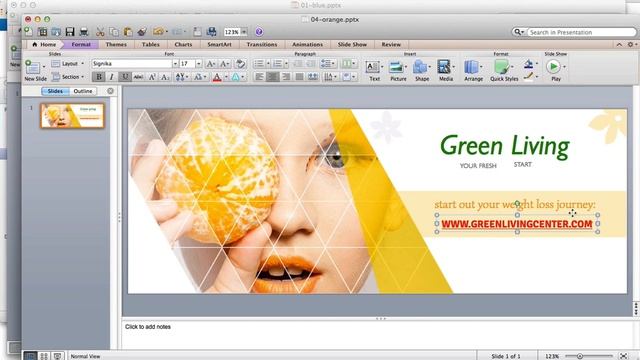Align text left in the paragraph group

pyautogui.click(x=259, y=77)
